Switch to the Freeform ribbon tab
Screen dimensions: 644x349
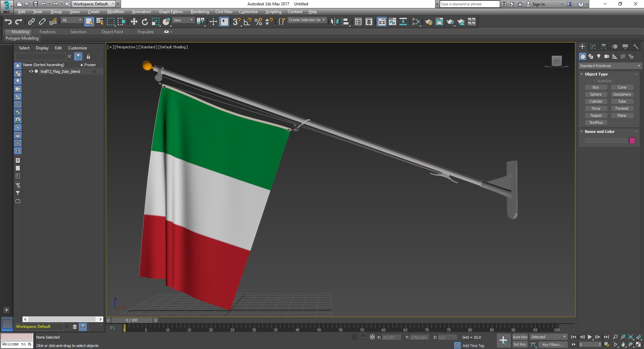[48, 32]
